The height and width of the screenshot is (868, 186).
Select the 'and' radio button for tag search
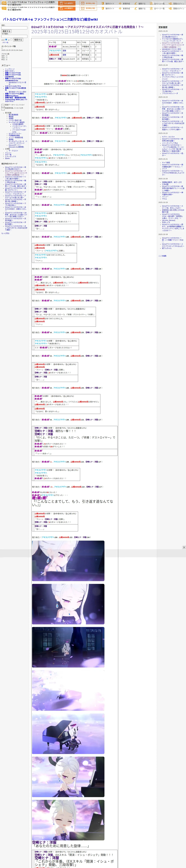(x=6, y=40)
